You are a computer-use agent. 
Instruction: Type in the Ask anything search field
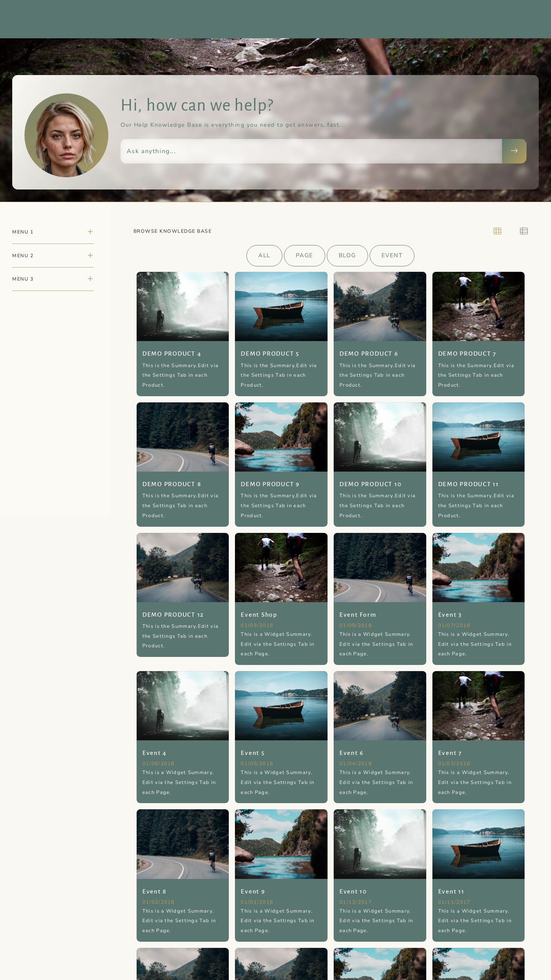point(311,151)
